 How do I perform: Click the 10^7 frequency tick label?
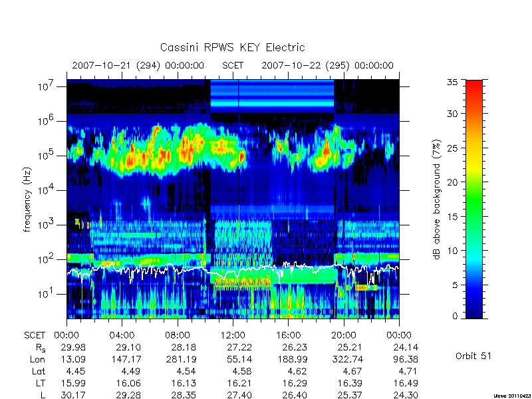[47, 86]
